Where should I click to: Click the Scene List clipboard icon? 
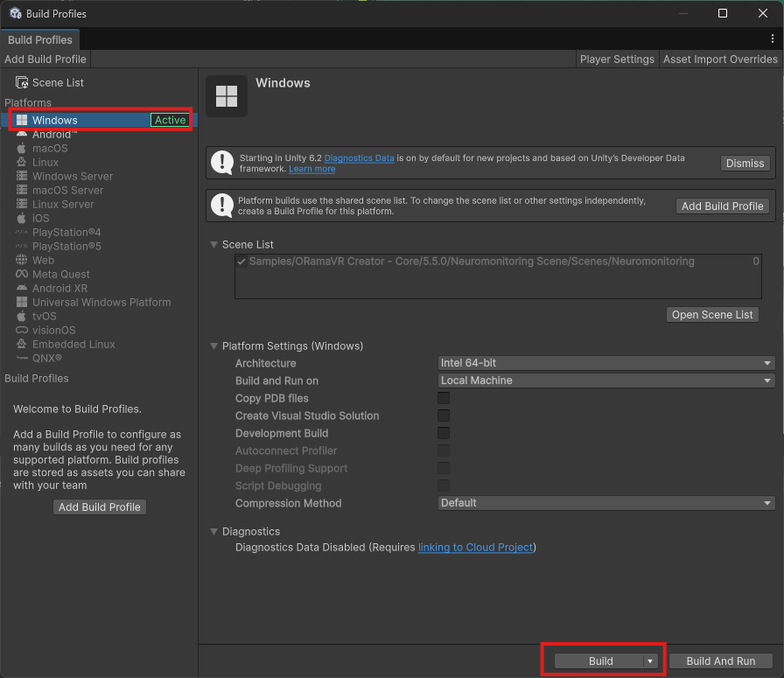22,82
